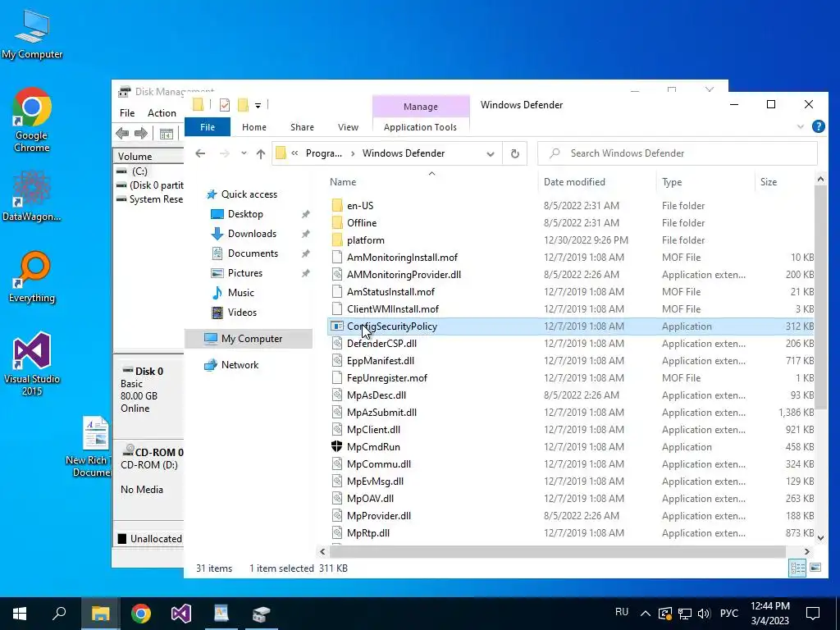The image size is (840, 630).
Task: Click the DefenderCSP.dll file icon
Action: (337, 344)
